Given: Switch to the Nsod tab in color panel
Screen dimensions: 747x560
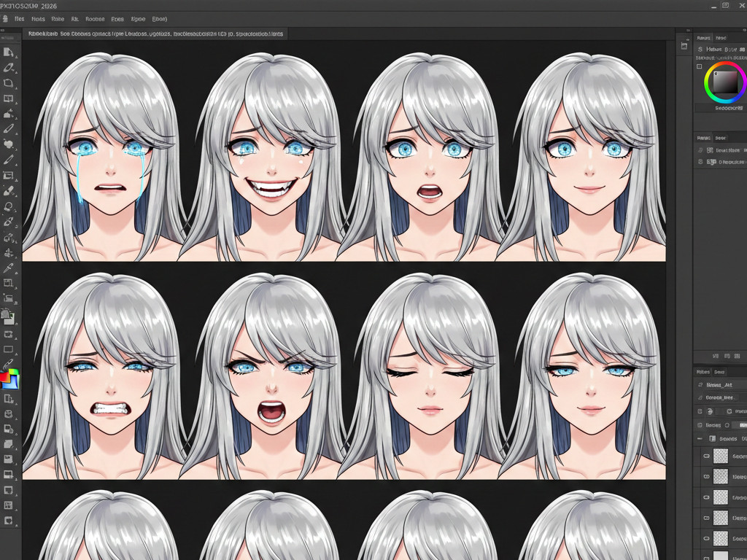Looking at the screenshot, I should click(720, 38).
